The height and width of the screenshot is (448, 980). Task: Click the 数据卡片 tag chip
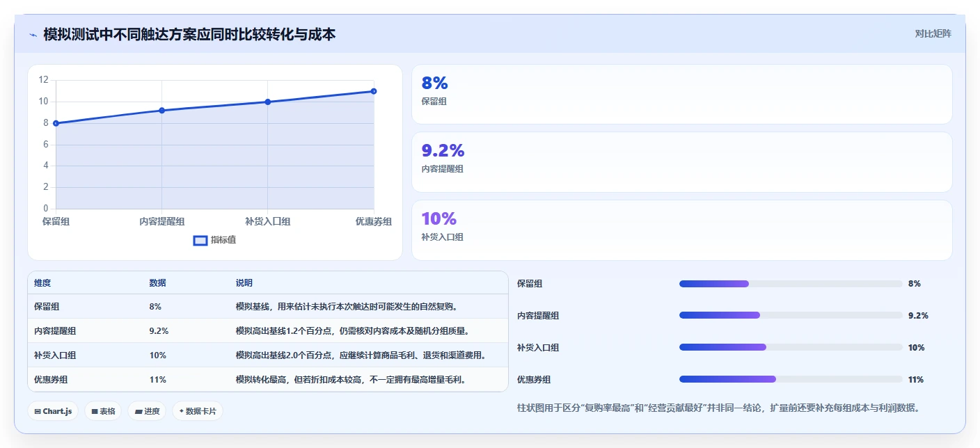pyautogui.click(x=198, y=411)
